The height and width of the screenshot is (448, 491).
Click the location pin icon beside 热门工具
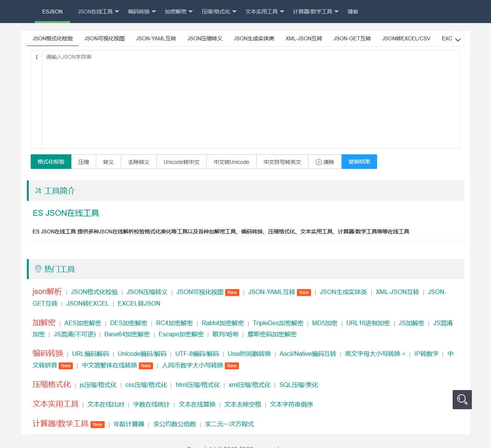(x=38, y=269)
